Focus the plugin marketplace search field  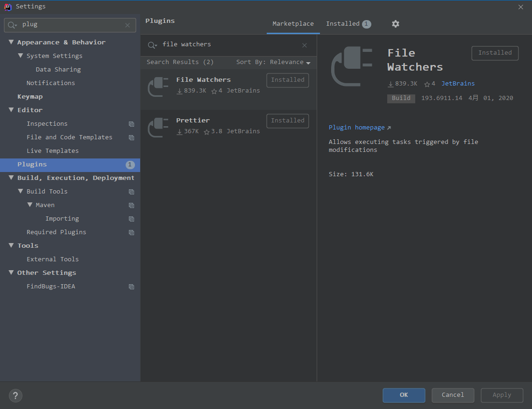pyautogui.click(x=229, y=45)
